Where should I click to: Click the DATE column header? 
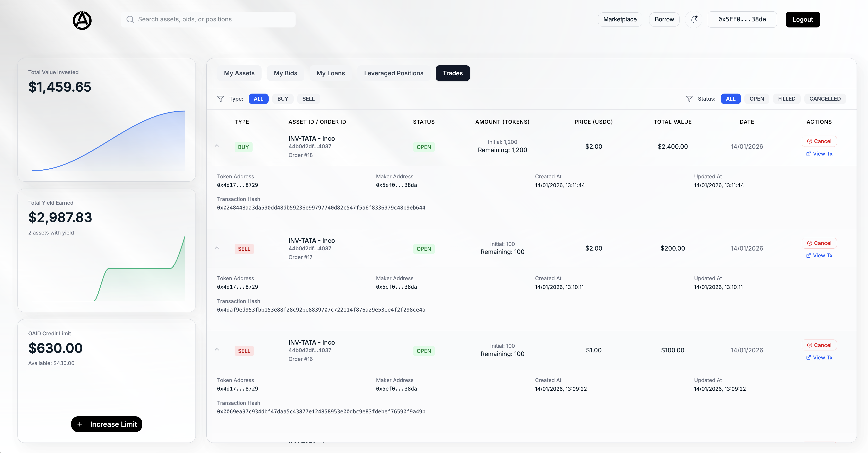[x=747, y=122]
